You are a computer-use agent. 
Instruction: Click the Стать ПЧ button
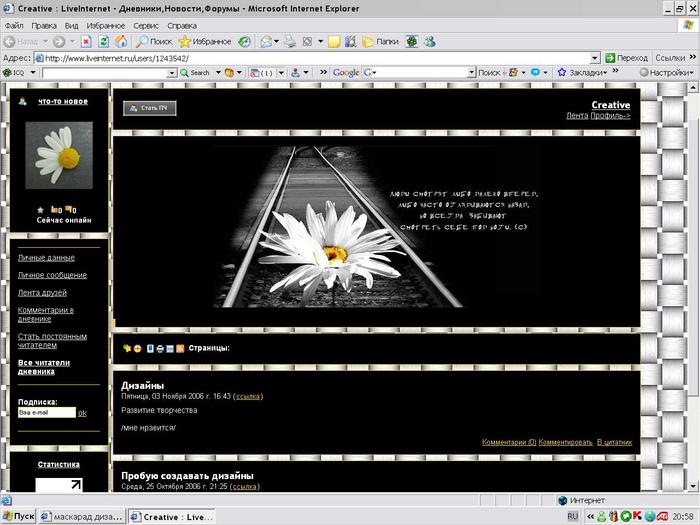coord(149,108)
